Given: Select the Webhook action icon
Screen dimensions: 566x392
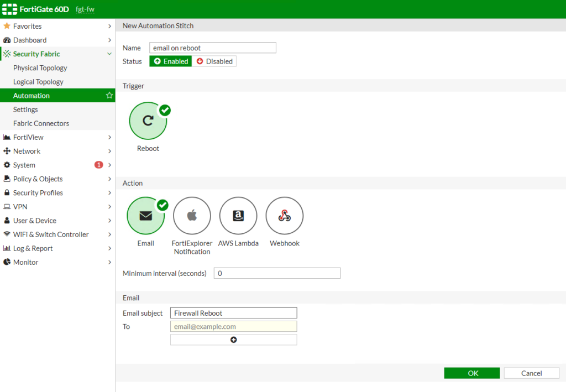Looking at the screenshot, I should 284,216.
